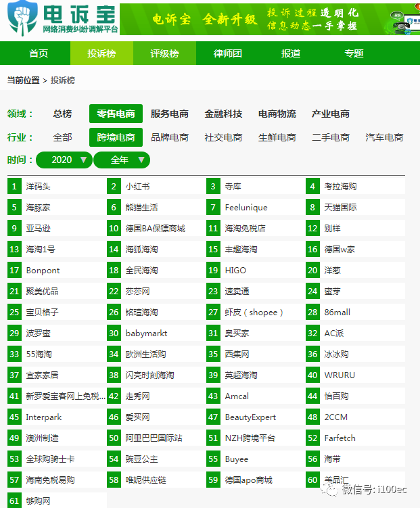
Task: Click the 德国apo商城 entry
Action: coord(256,480)
